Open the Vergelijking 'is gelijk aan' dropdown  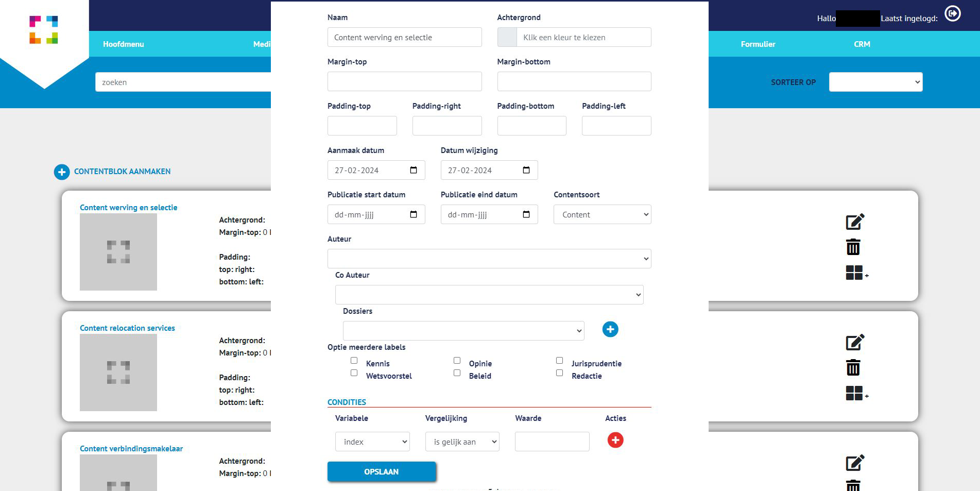(462, 442)
